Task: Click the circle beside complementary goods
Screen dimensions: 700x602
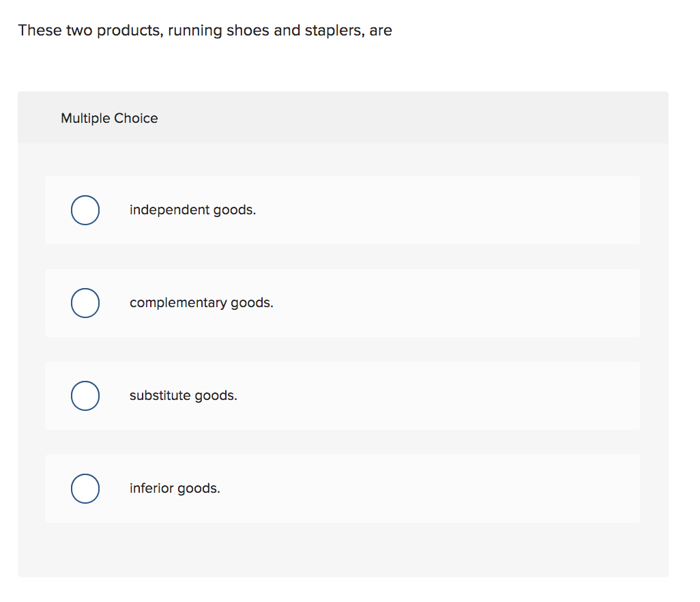Action: click(85, 303)
